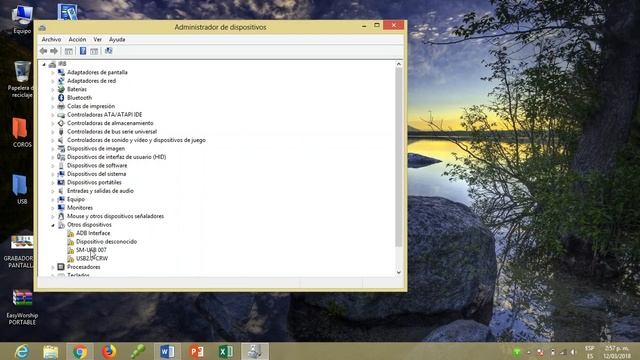Open PowerPoint from the taskbar
The height and width of the screenshot is (360, 640).
point(197,351)
